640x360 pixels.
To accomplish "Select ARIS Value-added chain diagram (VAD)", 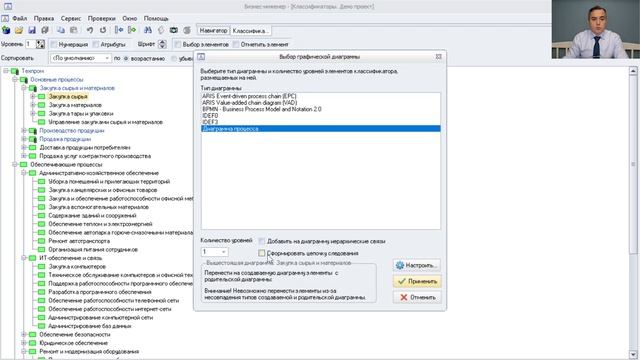I will (320, 103).
